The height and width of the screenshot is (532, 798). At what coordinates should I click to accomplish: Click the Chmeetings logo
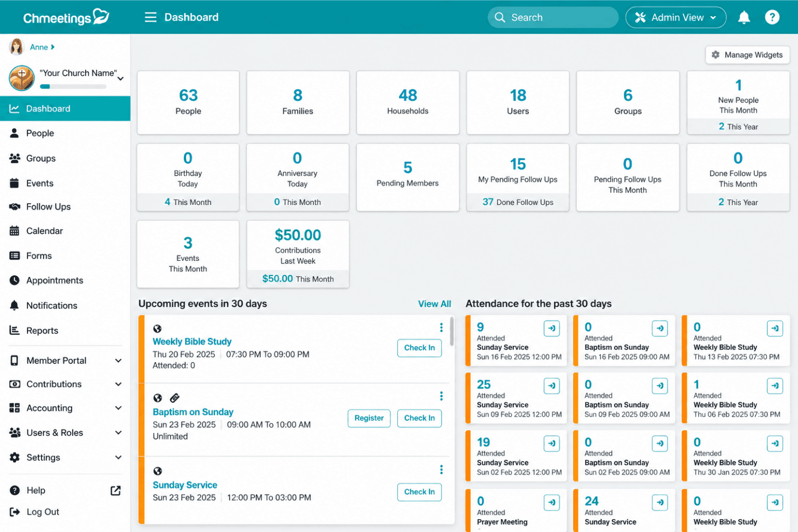point(66,17)
